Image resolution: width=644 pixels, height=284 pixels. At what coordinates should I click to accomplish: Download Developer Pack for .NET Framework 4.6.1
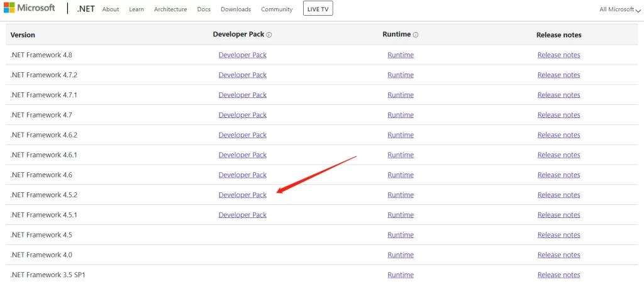(242, 155)
